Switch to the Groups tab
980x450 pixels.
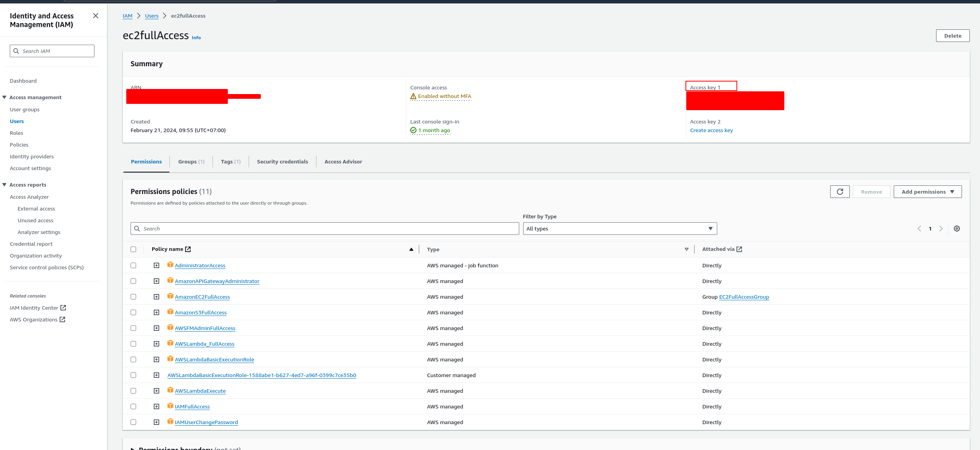191,161
